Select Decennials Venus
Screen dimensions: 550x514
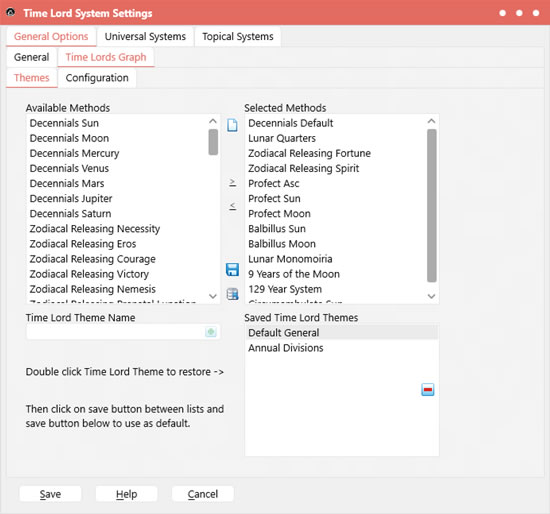coord(117,168)
